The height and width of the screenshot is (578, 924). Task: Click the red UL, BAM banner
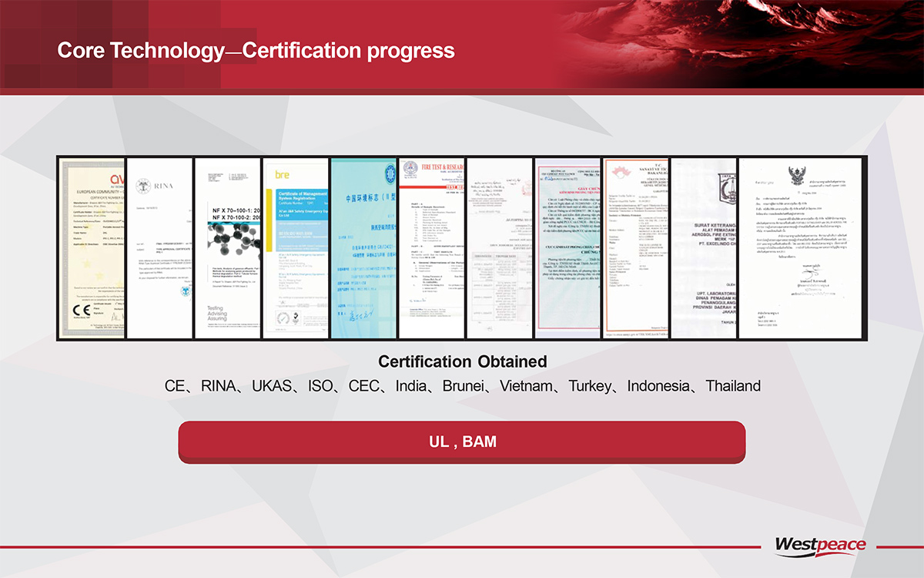click(462, 442)
